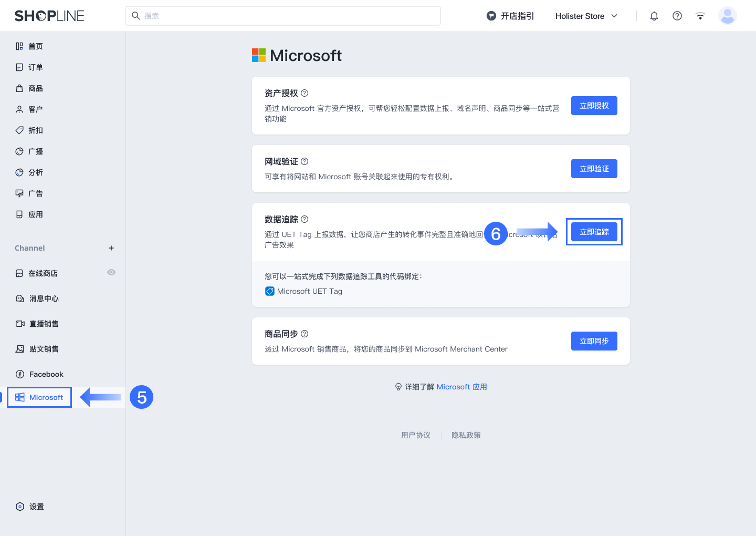Toggle the 在线商店 preview eye icon
756x536 pixels.
111,272
